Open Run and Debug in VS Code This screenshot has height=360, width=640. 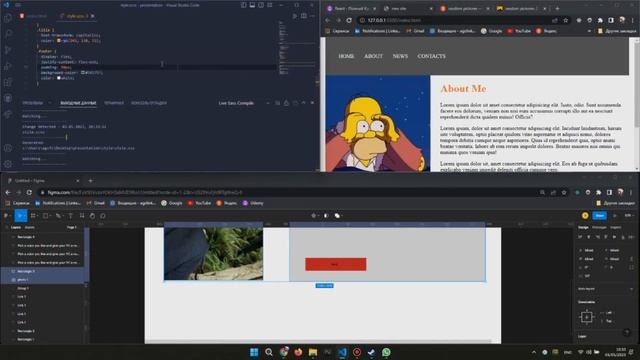point(8,66)
